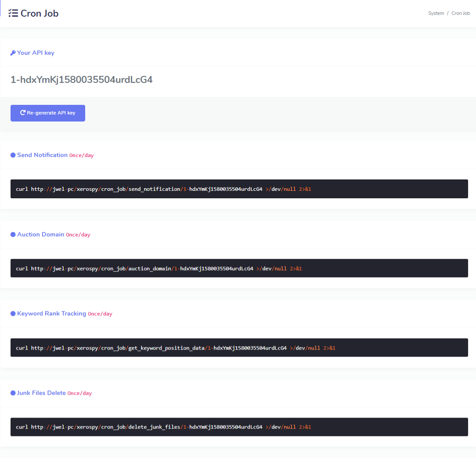This screenshot has width=476, height=458.
Task: Click the get_keyword_position_data curl command block
Action: pos(239,348)
